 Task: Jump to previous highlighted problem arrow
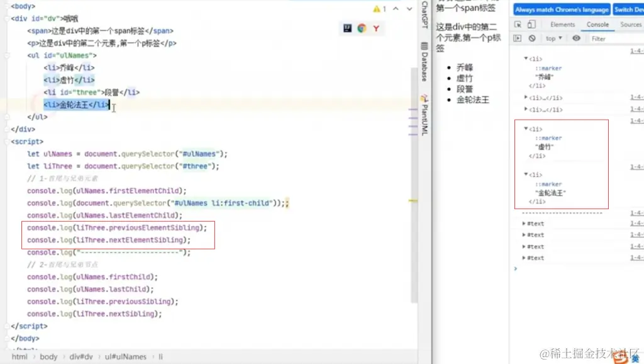[x=396, y=9]
